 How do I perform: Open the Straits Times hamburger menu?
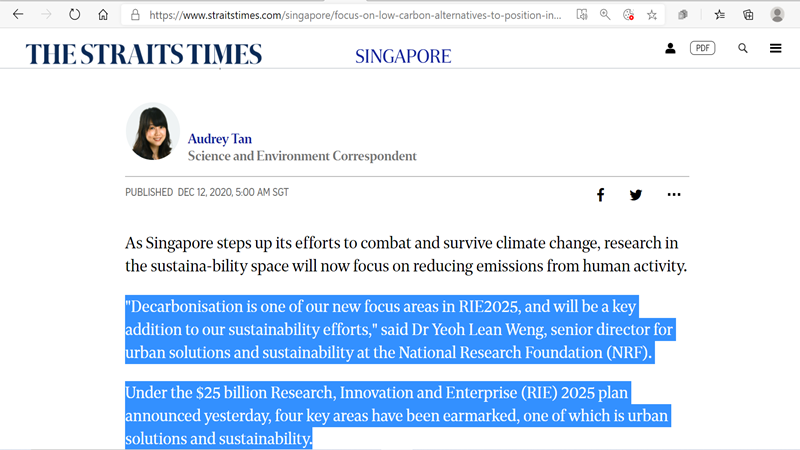776,48
